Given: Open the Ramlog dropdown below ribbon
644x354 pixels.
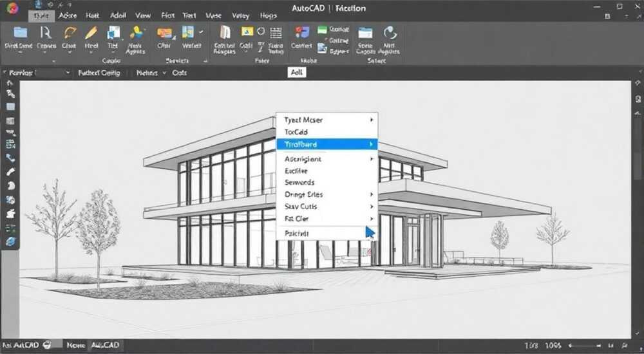Looking at the screenshot, I should tap(37, 73).
